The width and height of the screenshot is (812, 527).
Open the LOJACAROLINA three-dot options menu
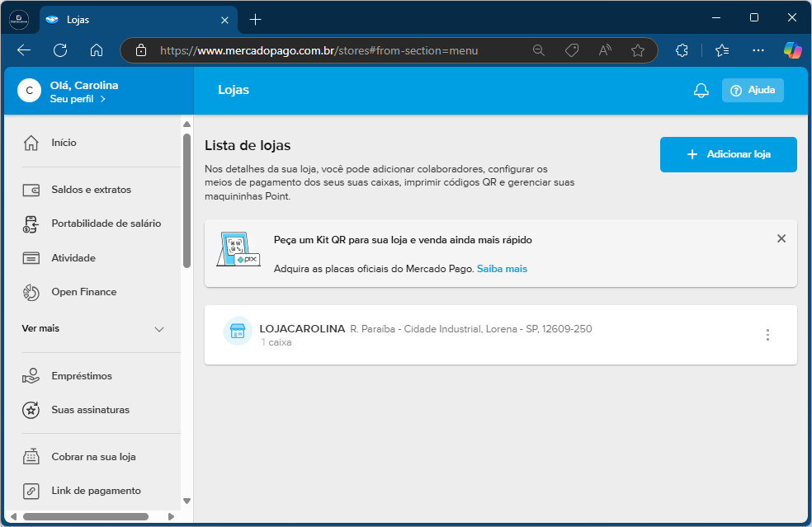767,335
